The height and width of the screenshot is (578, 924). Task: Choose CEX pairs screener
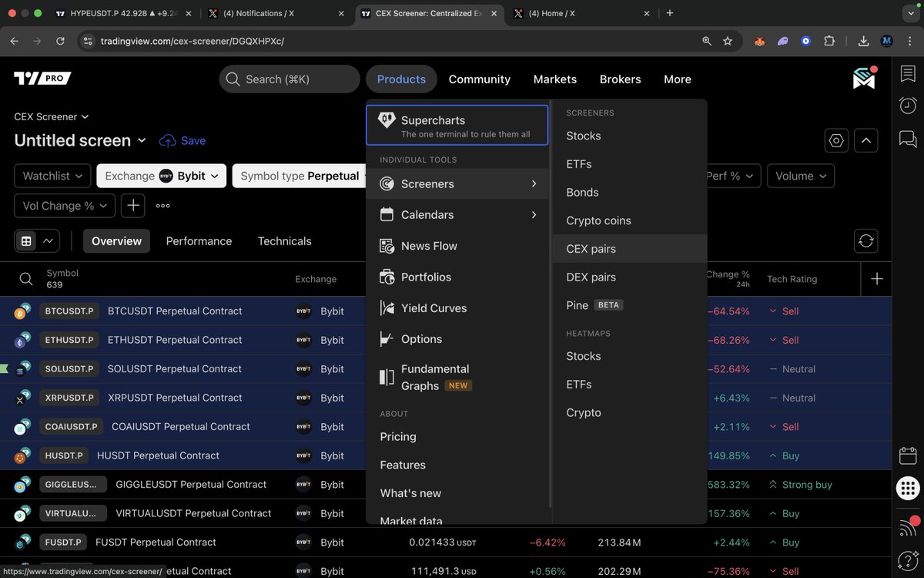630,249
